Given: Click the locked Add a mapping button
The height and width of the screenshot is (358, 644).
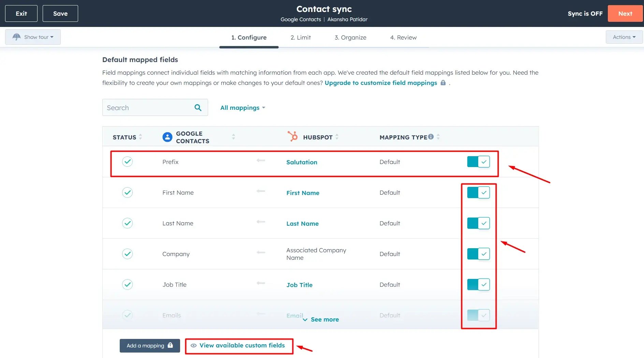Looking at the screenshot, I should point(150,345).
